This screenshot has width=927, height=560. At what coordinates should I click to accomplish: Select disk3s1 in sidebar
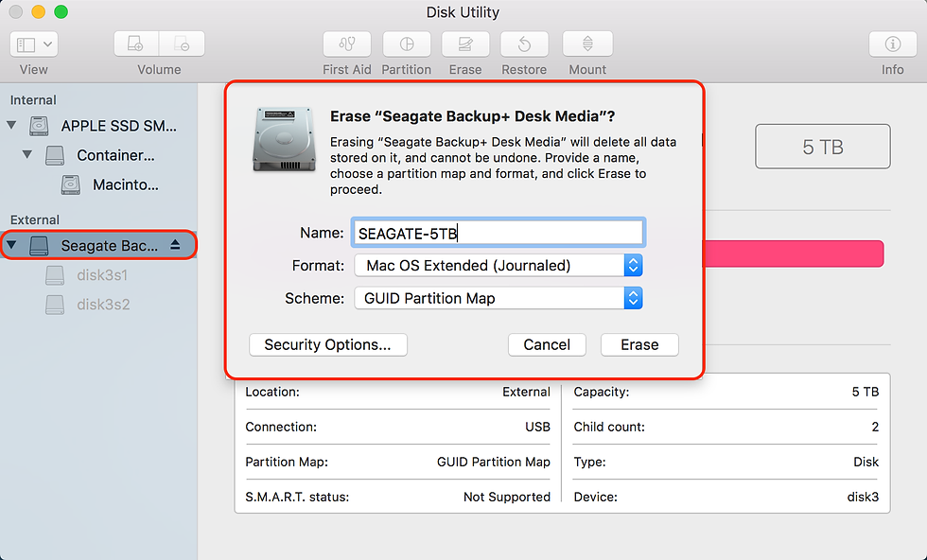point(102,275)
